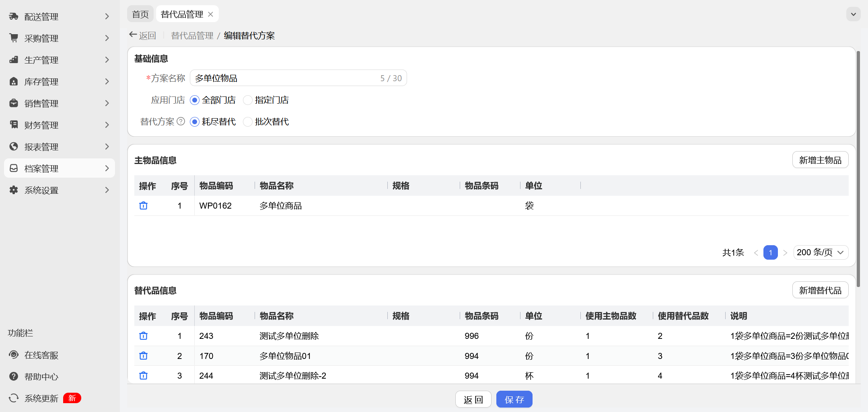Select 全部门店 radio button
Viewport: 868px width, 412px height.
195,100
